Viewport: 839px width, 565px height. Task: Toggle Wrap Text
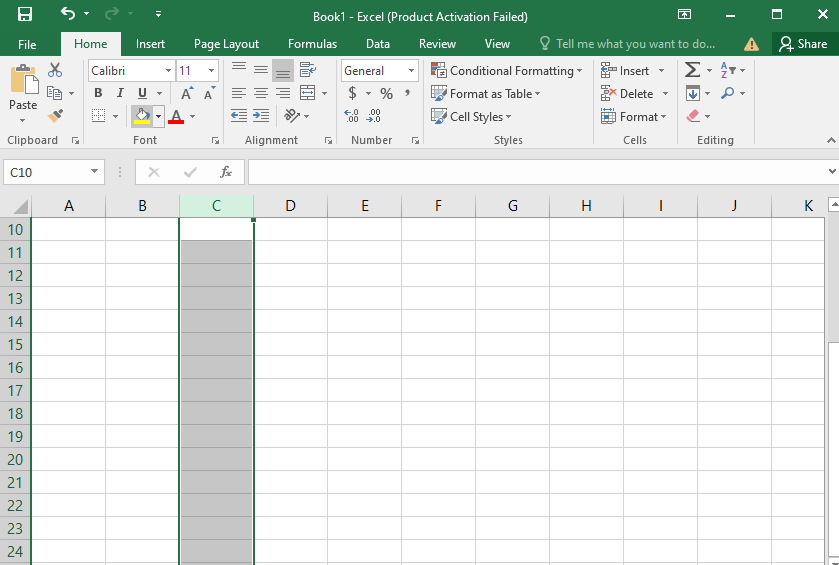(308, 70)
